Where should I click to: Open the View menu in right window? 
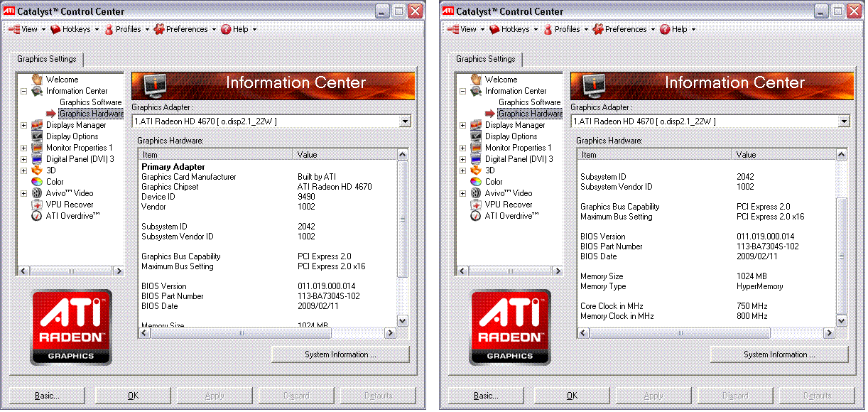pos(466,29)
